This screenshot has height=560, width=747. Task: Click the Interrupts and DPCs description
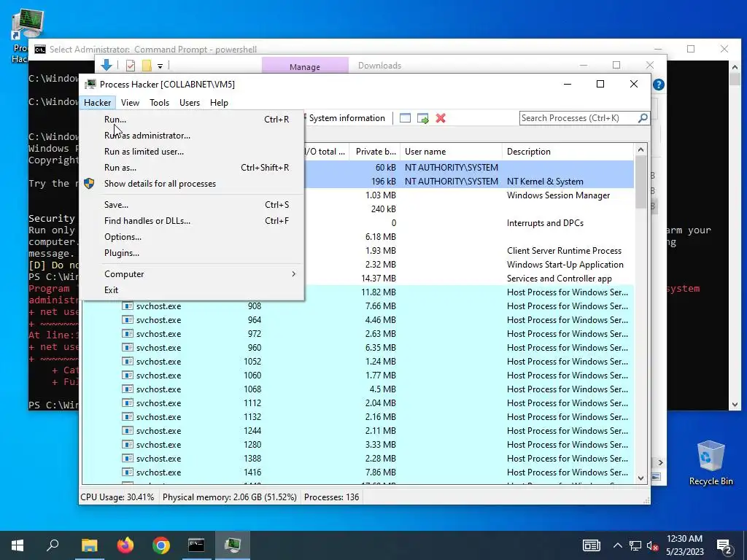click(x=545, y=223)
